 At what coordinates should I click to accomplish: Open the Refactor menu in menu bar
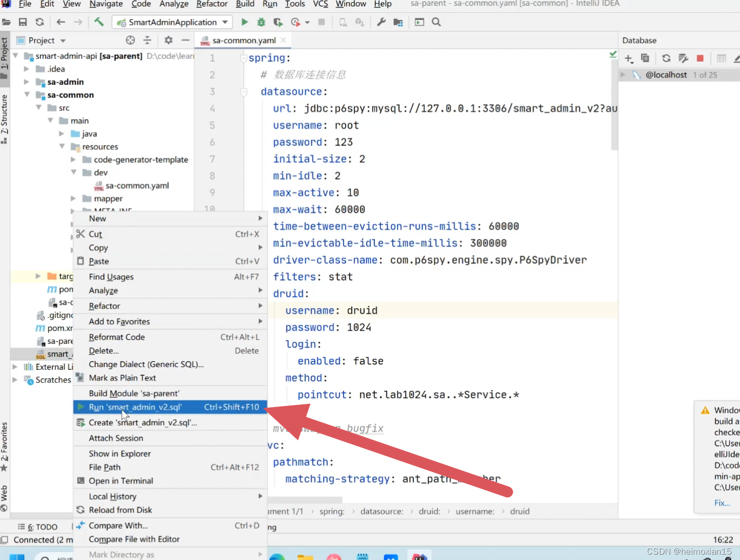(212, 4)
